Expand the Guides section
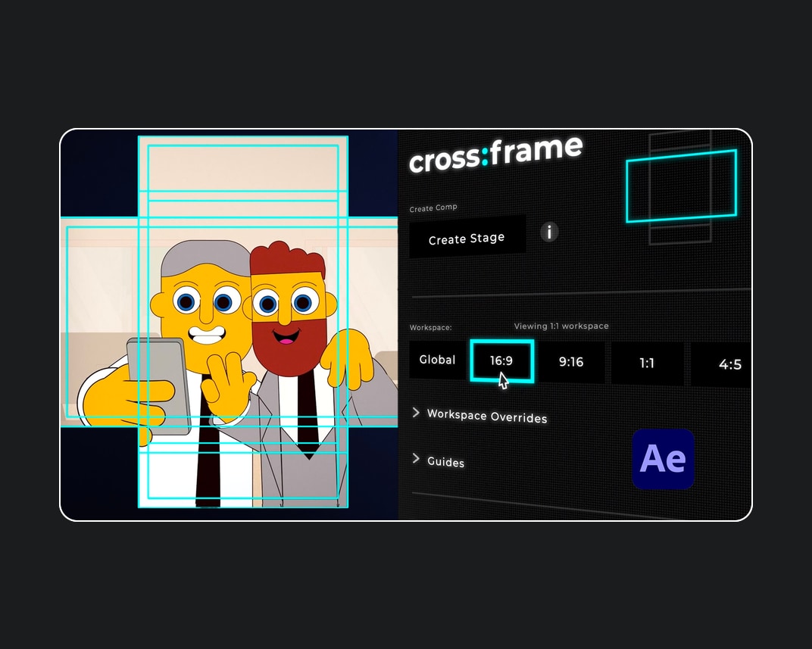The height and width of the screenshot is (649, 812). pyautogui.click(x=439, y=460)
